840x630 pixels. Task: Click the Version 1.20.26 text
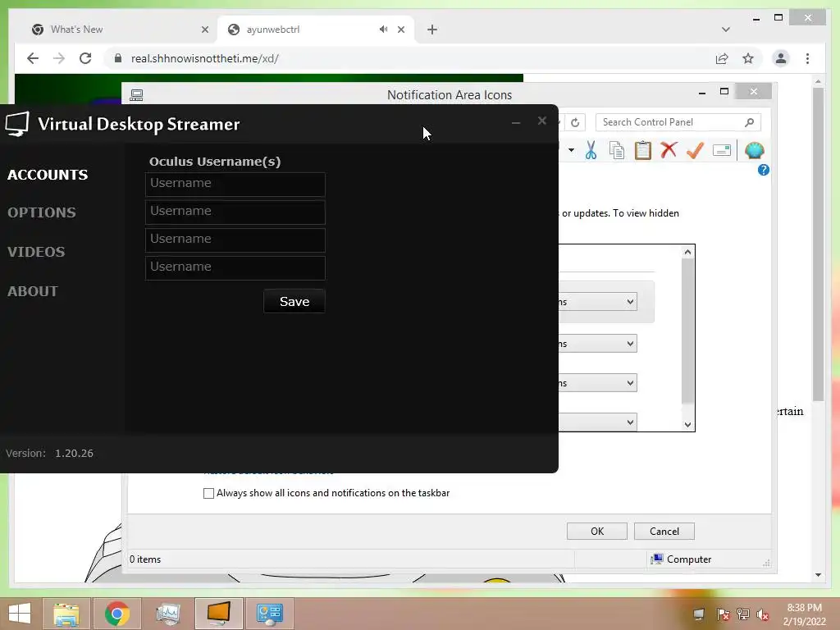pos(49,453)
